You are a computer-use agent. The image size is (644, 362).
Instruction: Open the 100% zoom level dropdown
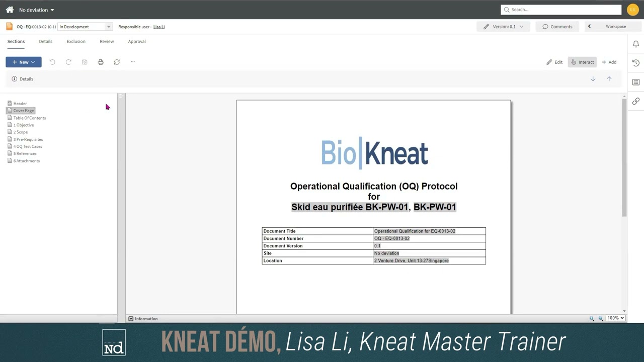click(615, 318)
